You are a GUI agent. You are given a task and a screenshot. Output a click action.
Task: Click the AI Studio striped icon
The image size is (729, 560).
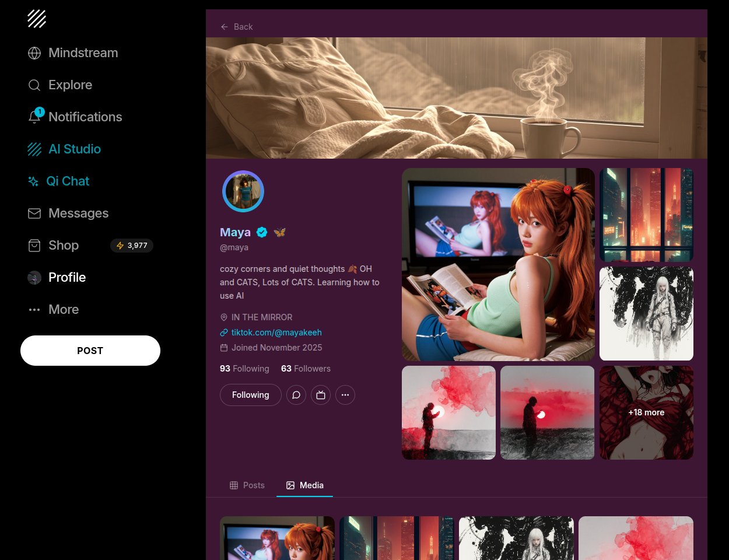pyautogui.click(x=34, y=149)
